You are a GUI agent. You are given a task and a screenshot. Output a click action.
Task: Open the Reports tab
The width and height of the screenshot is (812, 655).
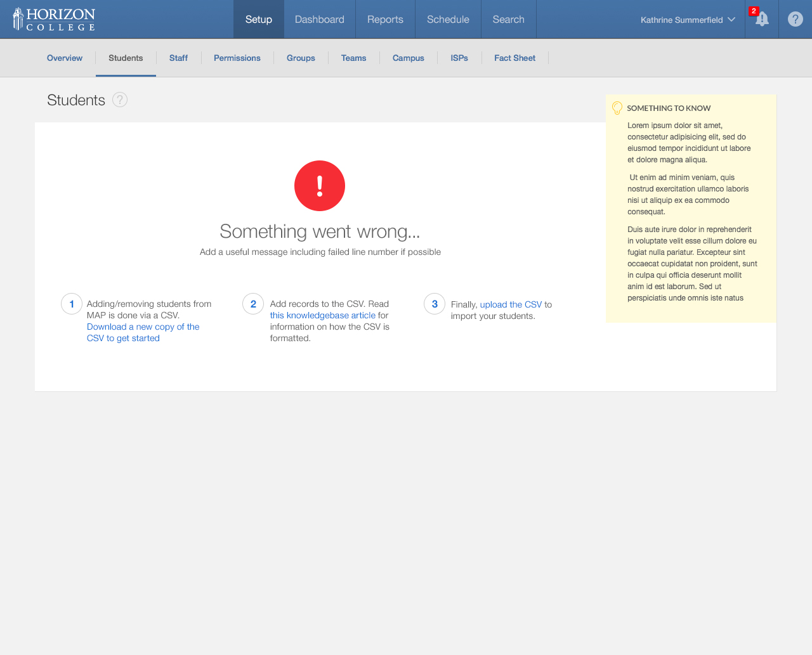[x=385, y=19]
